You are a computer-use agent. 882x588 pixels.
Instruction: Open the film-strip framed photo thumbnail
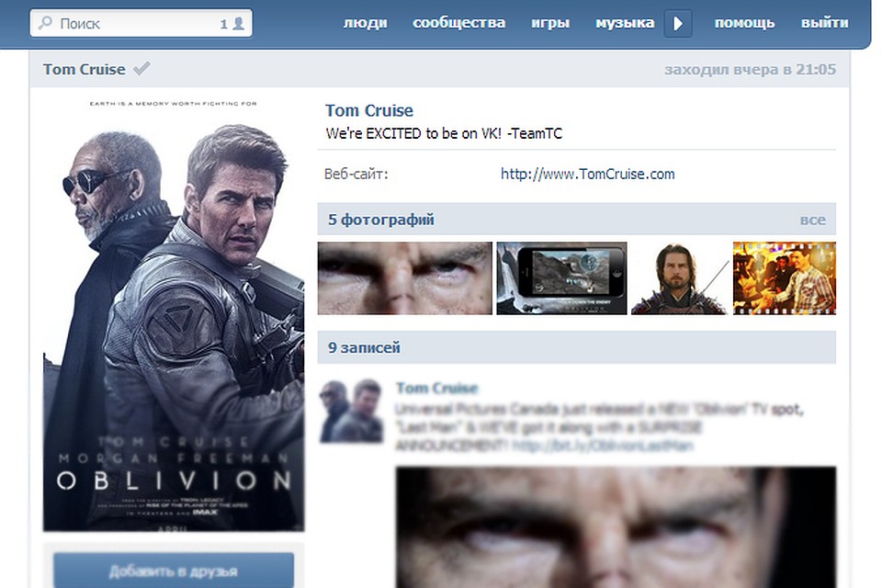784,278
